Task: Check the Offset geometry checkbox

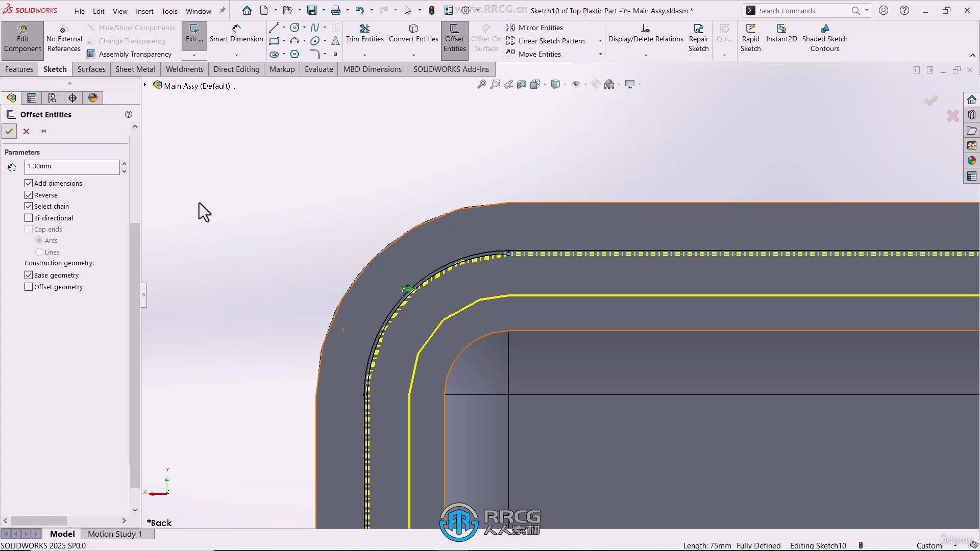Action: pos(29,287)
